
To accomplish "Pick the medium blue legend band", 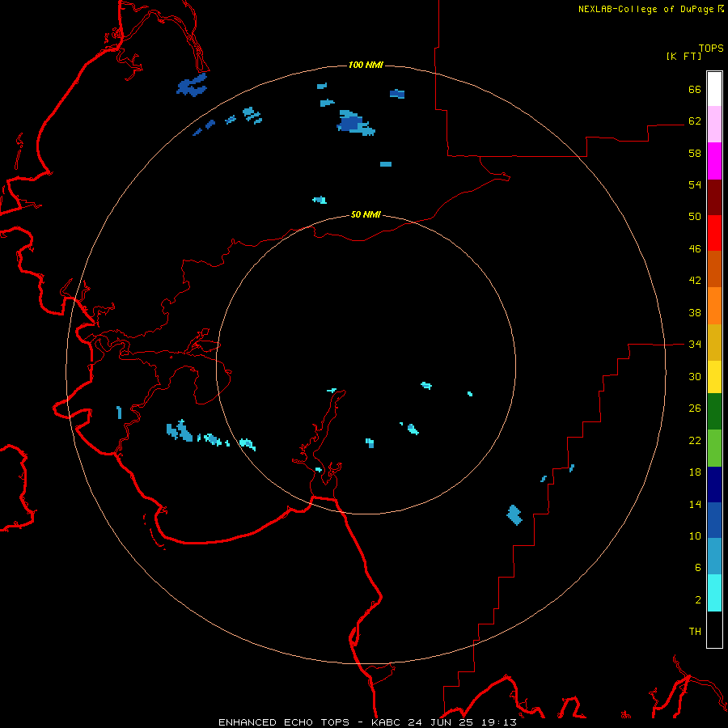I will [714, 520].
